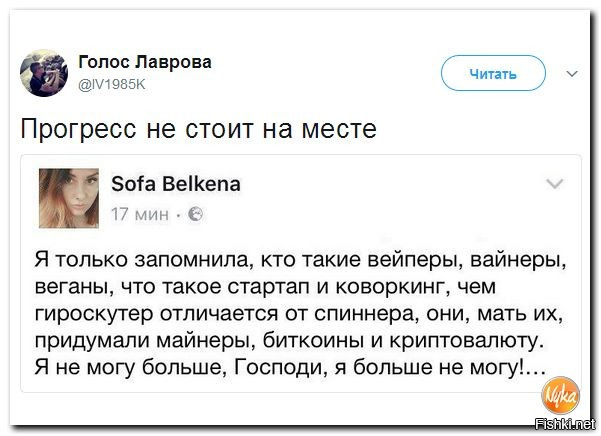
Task: Click the orange Nyka logo badge
Action: click(560, 396)
